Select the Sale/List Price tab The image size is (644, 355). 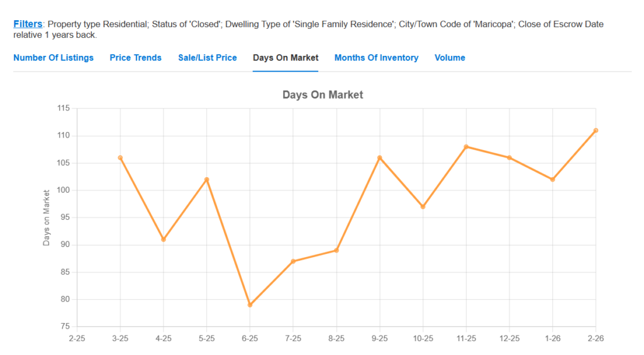pos(208,58)
